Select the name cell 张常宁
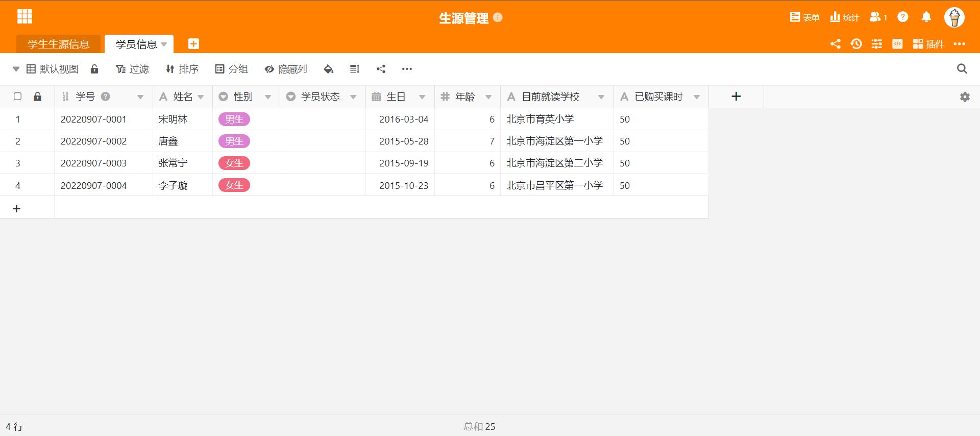Image resolution: width=980 pixels, height=436 pixels. (x=183, y=163)
